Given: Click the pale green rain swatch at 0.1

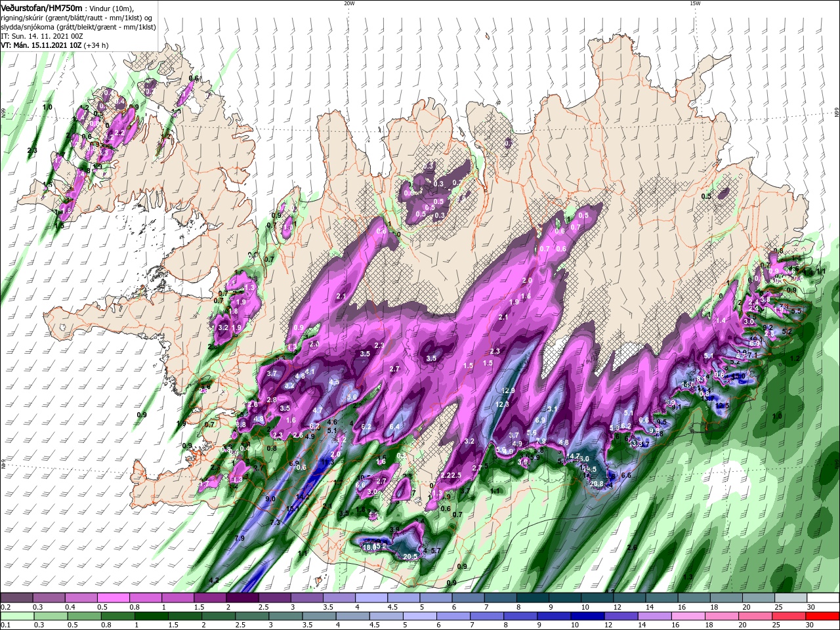Looking at the screenshot, I should pos(16,616).
